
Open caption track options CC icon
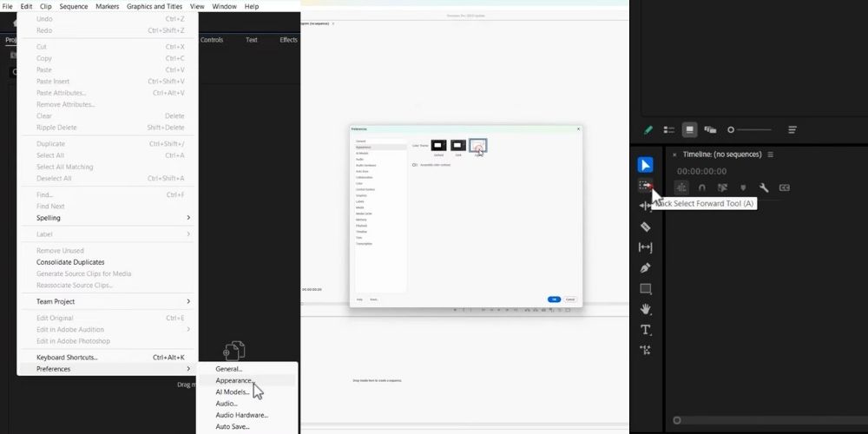click(785, 187)
